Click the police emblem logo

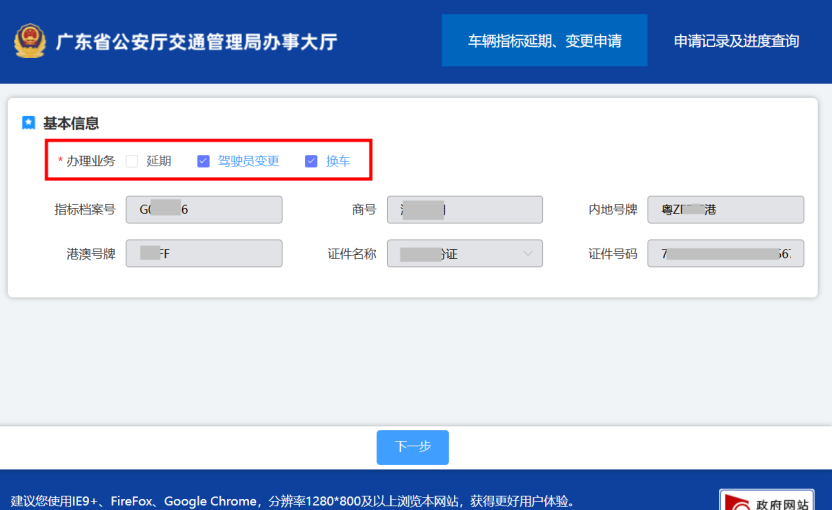pyautogui.click(x=30, y=41)
